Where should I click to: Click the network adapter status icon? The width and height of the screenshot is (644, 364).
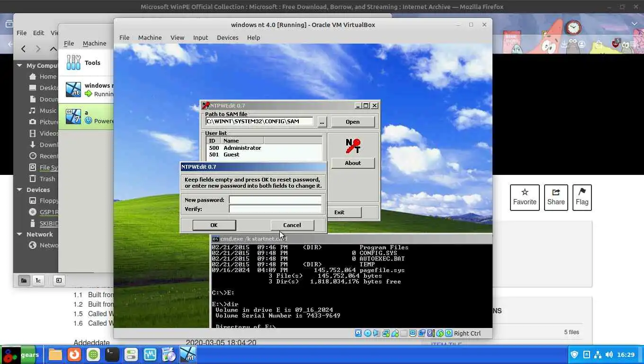pyautogui.click(x=385, y=333)
